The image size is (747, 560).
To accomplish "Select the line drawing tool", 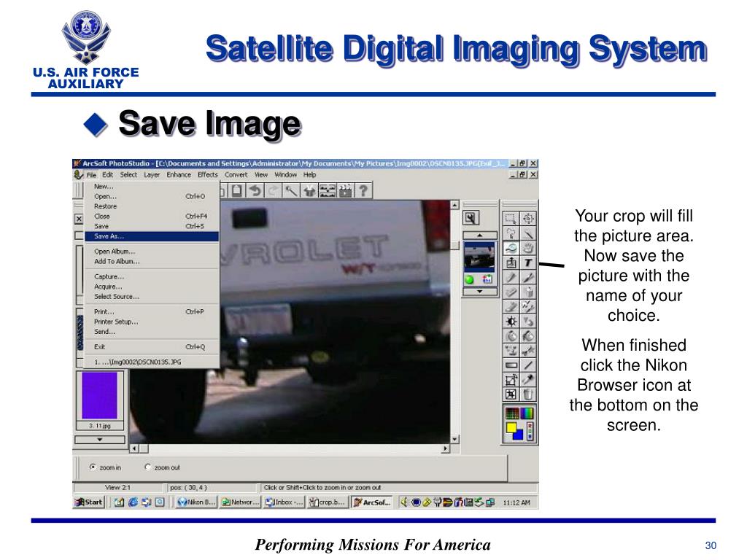I will (528, 365).
